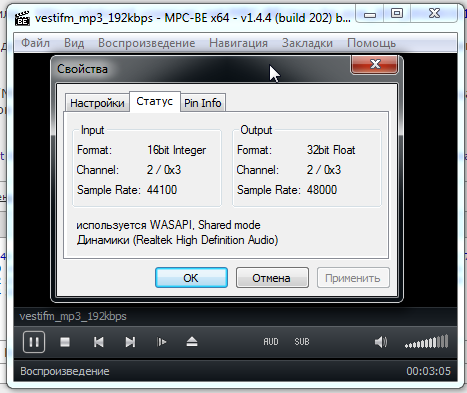Image resolution: width=467 pixels, height=393 pixels.
Task: Open the Файл menu
Action: [35, 43]
